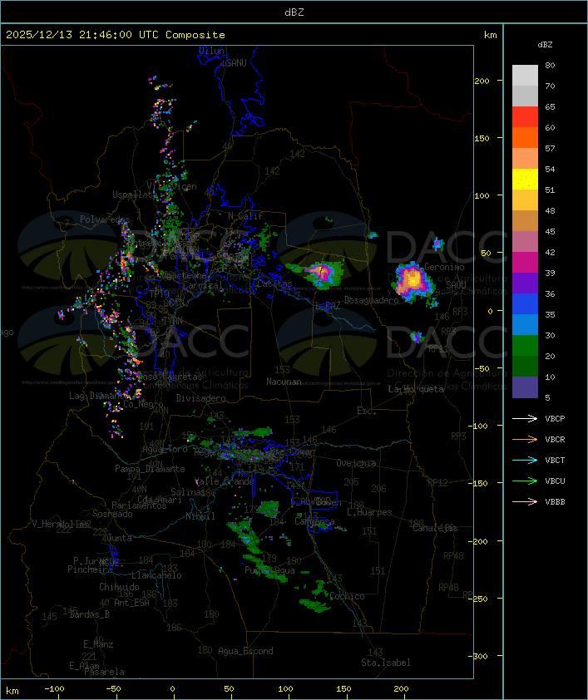Image resolution: width=588 pixels, height=700 pixels.
Task: Click the Polvaredos place label
Action: [x=105, y=219]
